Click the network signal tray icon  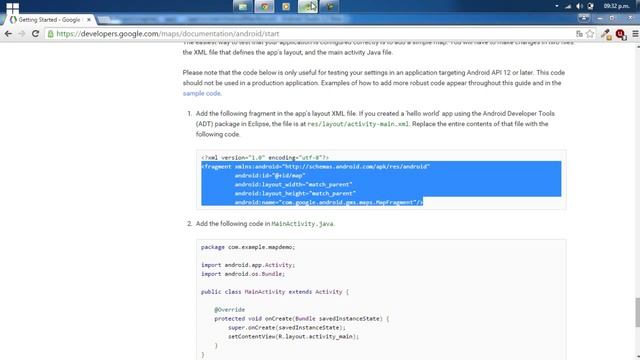[568, 6]
